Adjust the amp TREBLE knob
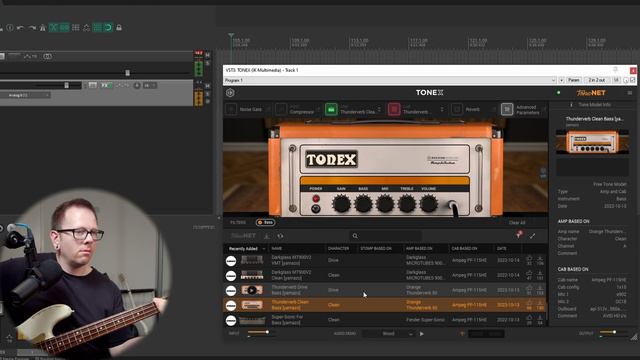The image size is (640, 360). (x=407, y=203)
